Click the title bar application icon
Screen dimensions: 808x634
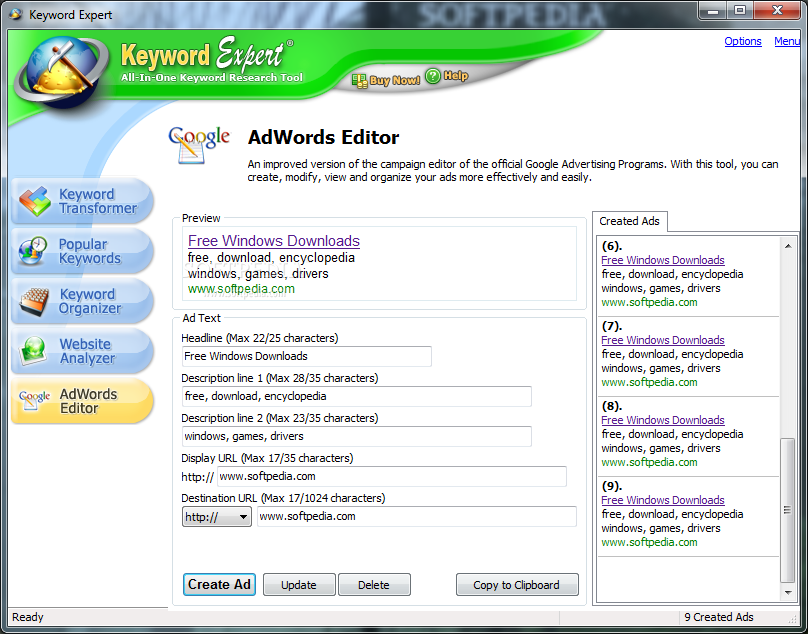pos(15,14)
